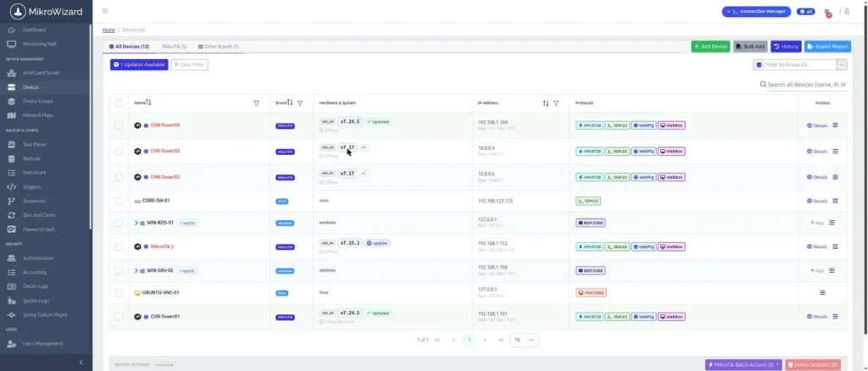The image size is (868, 371).
Task: Go to WireGuard Server section
Action: pos(41,73)
